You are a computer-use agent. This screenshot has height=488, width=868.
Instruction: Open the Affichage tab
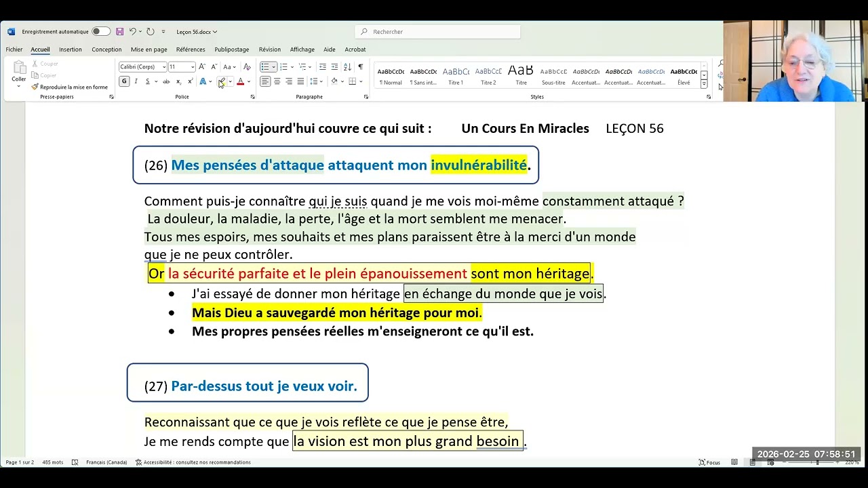coord(302,49)
